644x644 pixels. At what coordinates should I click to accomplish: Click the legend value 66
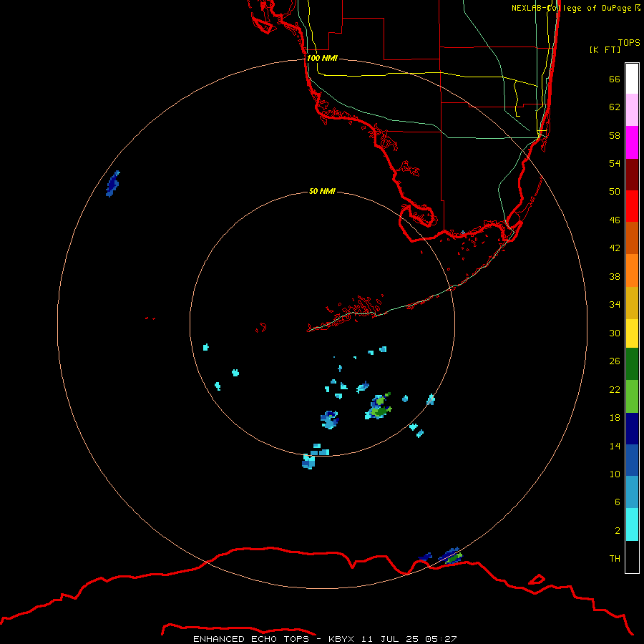click(x=615, y=79)
